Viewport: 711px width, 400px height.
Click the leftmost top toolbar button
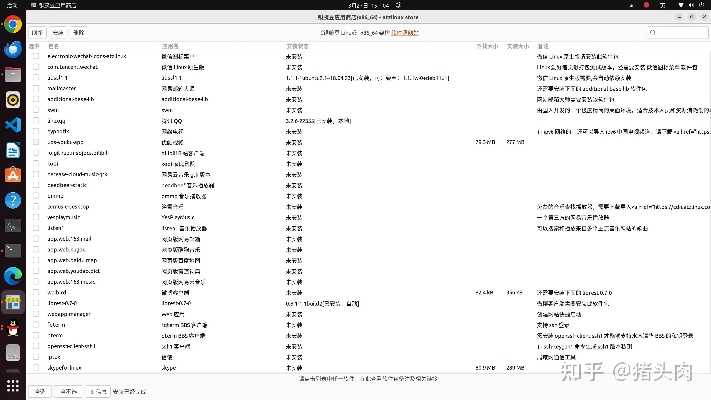(37, 33)
